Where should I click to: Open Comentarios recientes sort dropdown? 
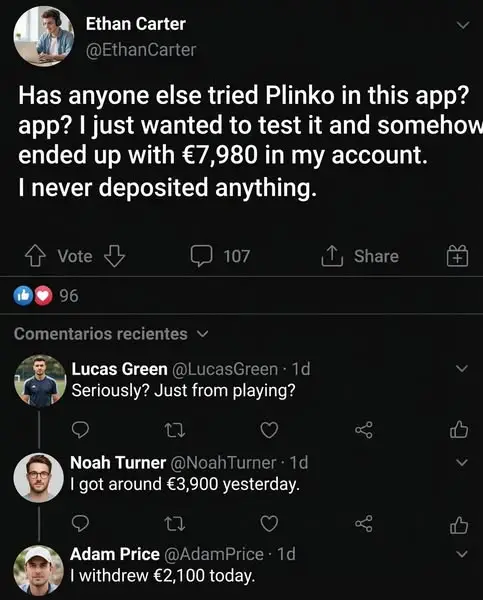pyautogui.click(x=111, y=334)
